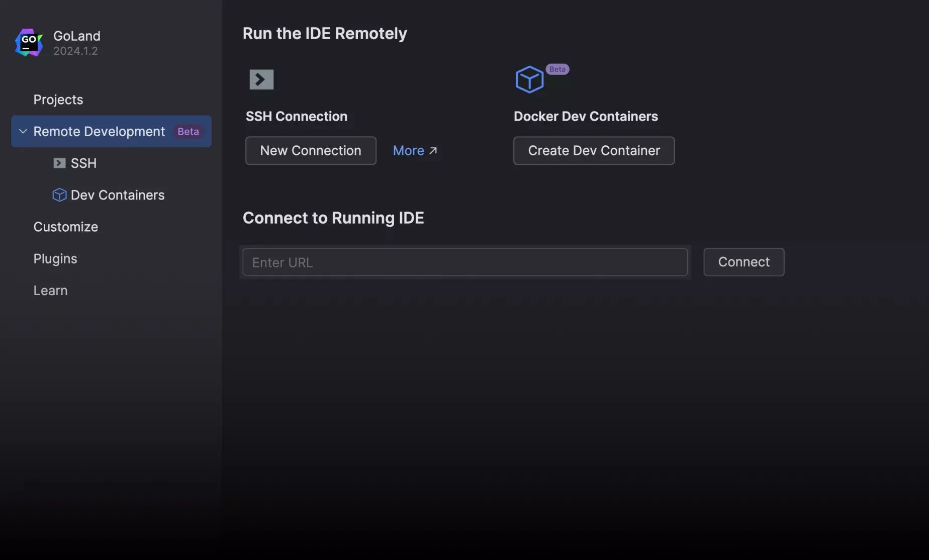Screen dimensions: 929x560
Task: Click the Connect to Running IDE heading
Action: (333, 218)
